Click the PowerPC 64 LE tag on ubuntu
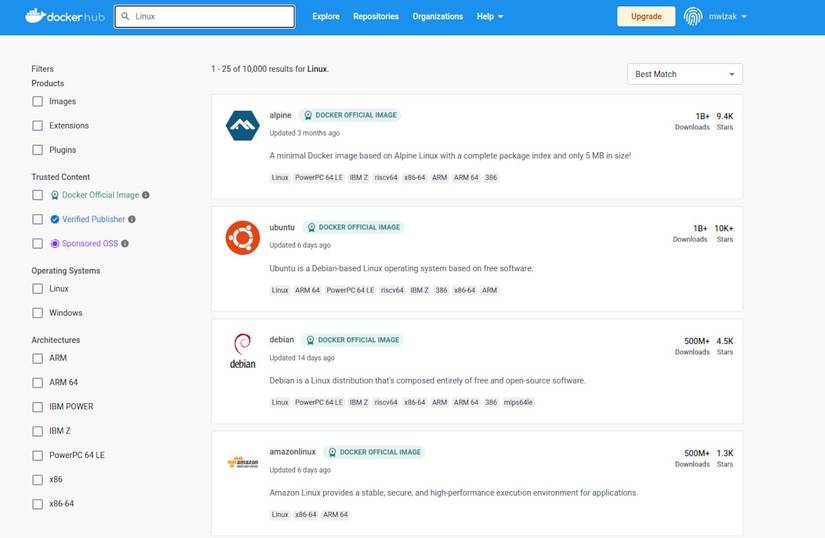This screenshot has height=538, width=825. [350, 290]
